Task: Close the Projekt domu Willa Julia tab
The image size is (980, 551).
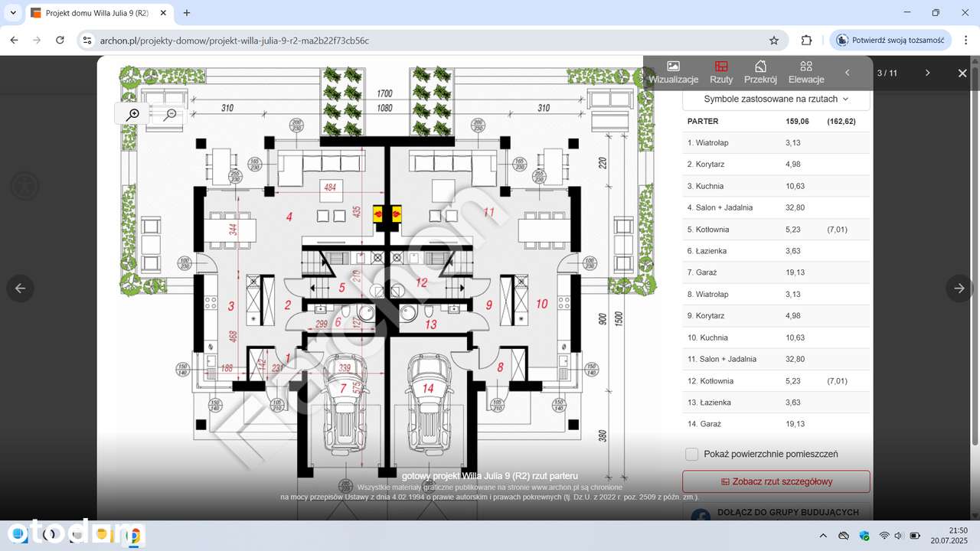Action: pyautogui.click(x=164, y=13)
